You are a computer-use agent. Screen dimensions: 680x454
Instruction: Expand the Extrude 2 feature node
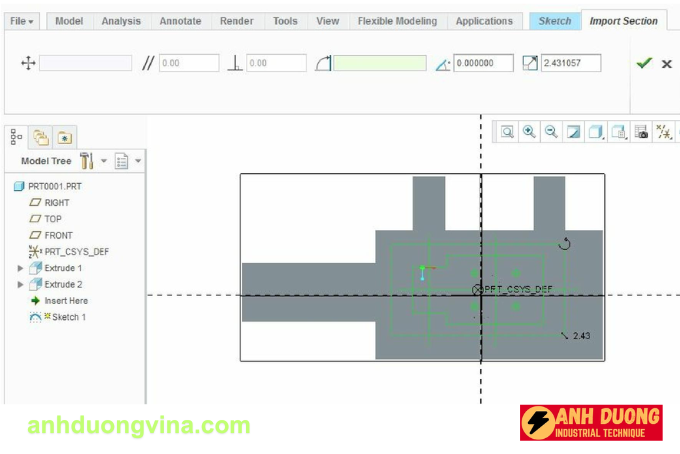point(21,285)
